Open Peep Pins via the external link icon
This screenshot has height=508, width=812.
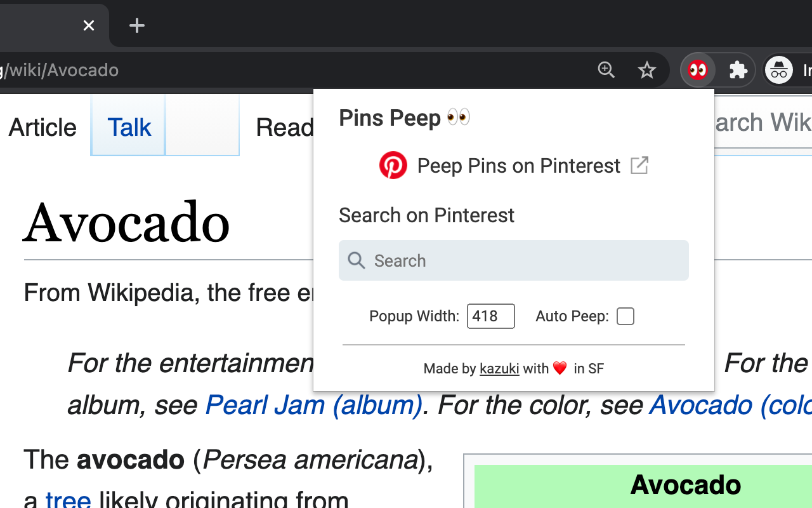pyautogui.click(x=639, y=165)
